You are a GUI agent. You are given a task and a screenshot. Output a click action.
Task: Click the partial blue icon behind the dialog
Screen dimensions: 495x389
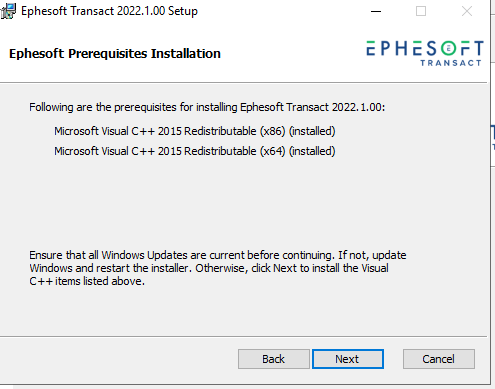click(x=493, y=137)
